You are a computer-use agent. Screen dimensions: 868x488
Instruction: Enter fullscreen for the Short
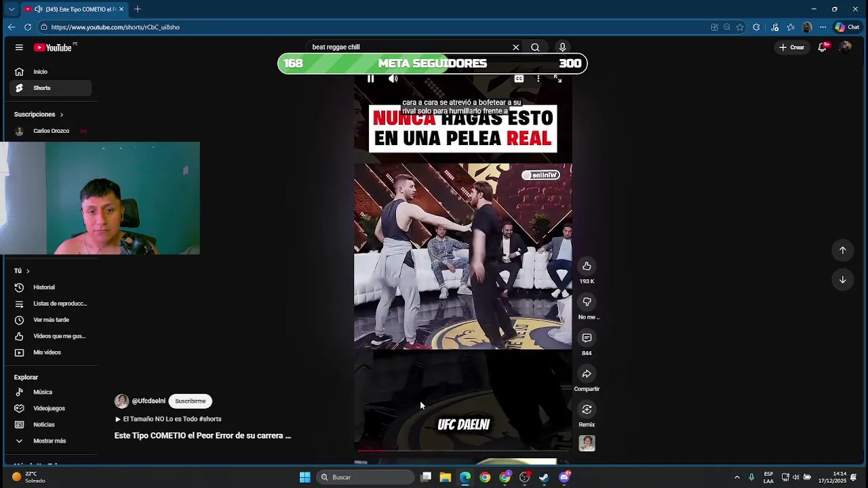click(557, 79)
